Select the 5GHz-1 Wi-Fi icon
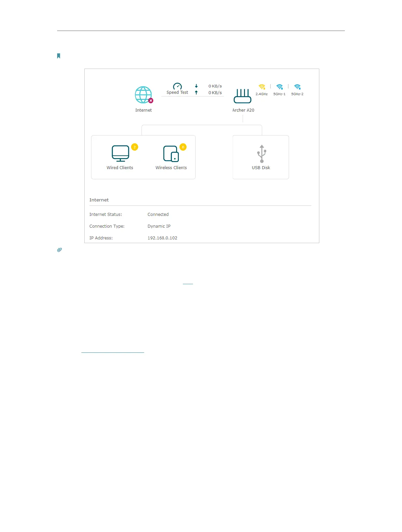The image size is (402, 532). pyautogui.click(x=279, y=87)
